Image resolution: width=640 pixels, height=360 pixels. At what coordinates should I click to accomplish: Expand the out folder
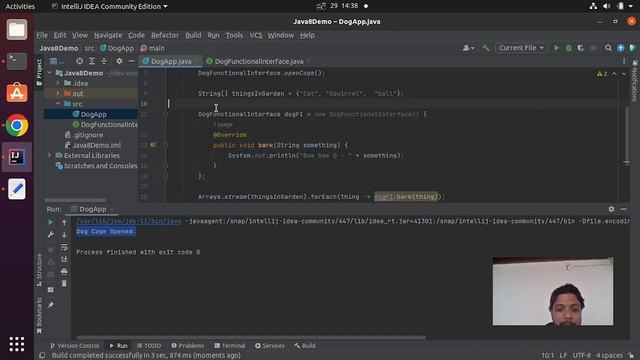click(58, 93)
